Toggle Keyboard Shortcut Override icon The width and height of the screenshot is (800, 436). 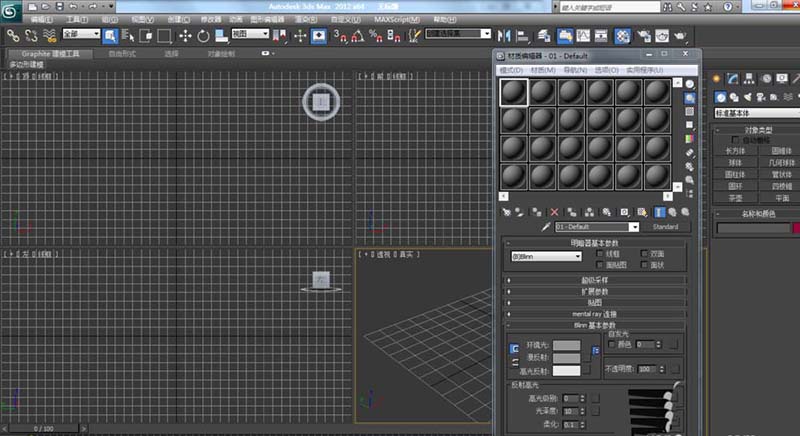(x=319, y=36)
